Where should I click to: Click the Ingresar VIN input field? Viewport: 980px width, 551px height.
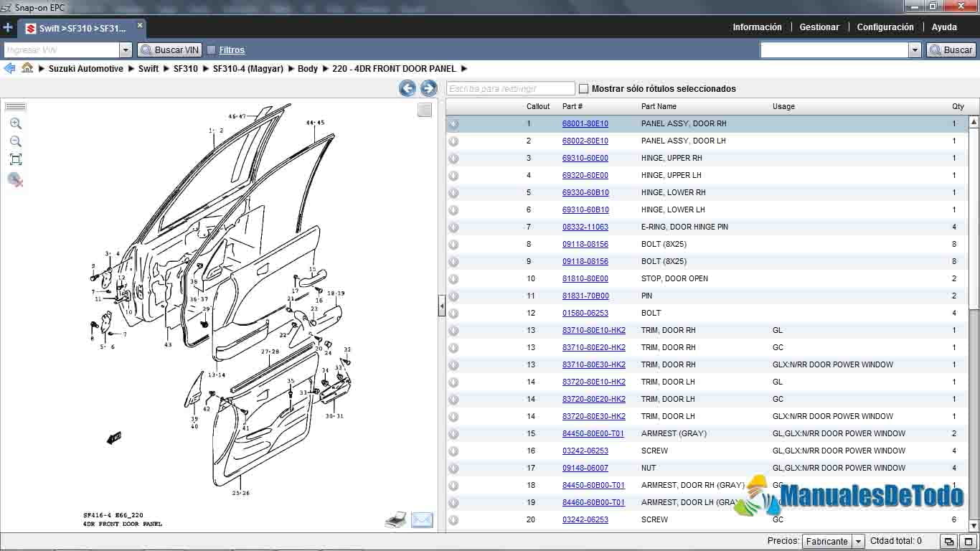click(x=62, y=50)
